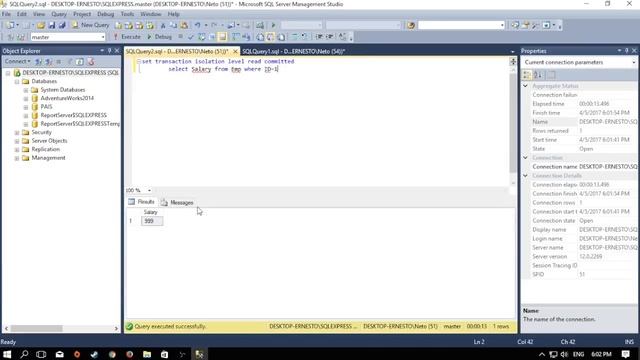
Task: Click the Disconnect icon in Object Explorer
Action: tap(48, 61)
